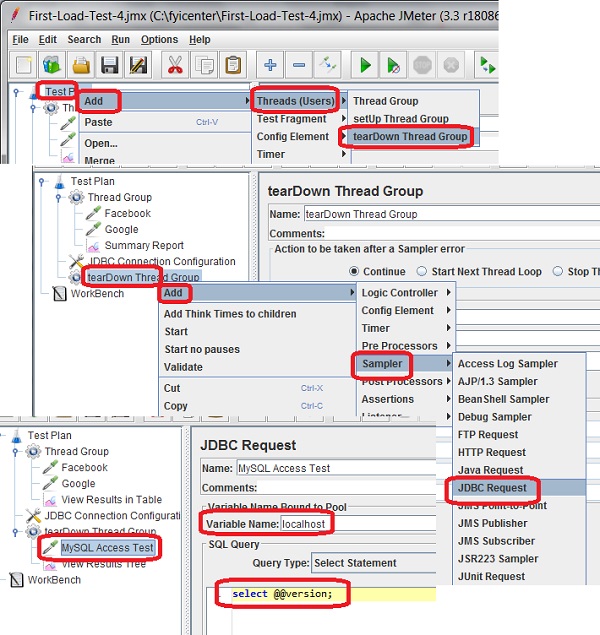Open the Search menu
This screenshot has width=600, height=635.
(84, 39)
